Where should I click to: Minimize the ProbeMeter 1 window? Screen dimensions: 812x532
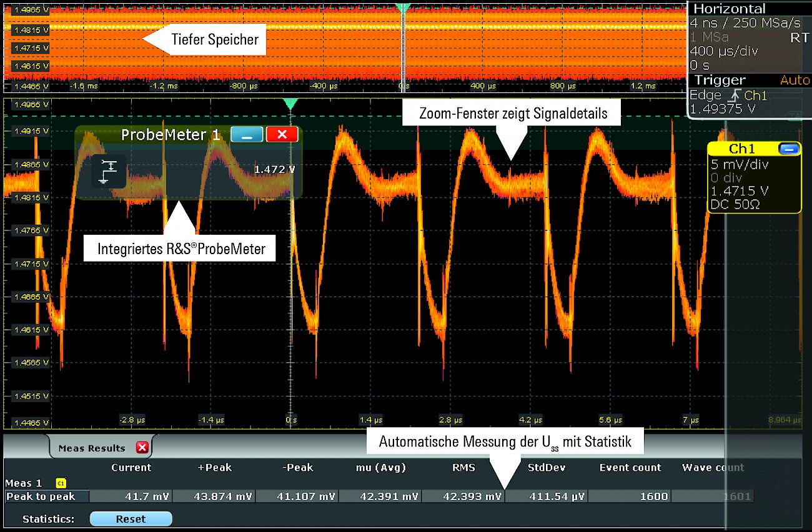click(247, 134)
